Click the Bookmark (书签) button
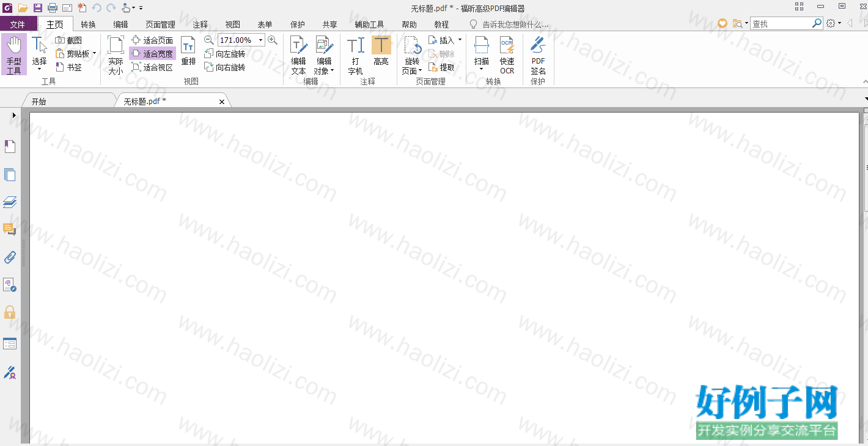 point(68,67)
